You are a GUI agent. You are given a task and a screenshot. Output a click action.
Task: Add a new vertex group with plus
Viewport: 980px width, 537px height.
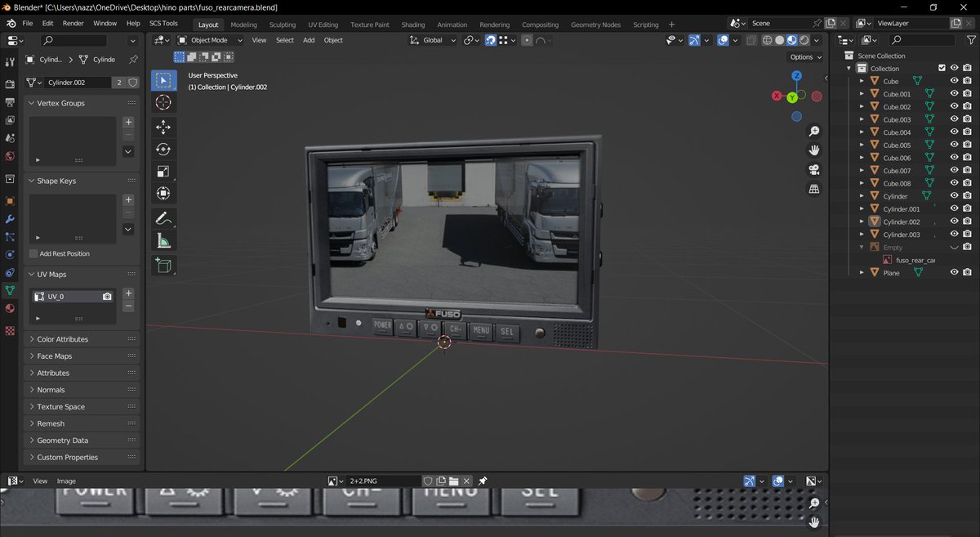click(128, 122)
